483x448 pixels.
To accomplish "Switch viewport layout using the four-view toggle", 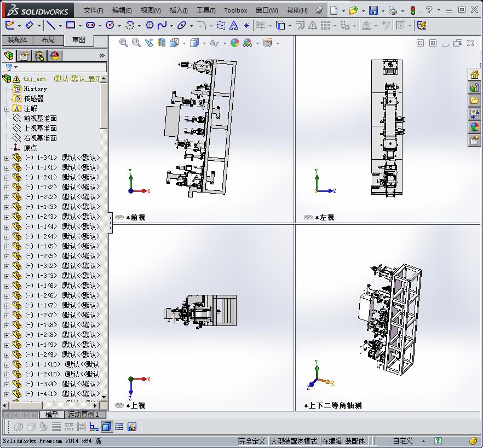I will [119, 427].
